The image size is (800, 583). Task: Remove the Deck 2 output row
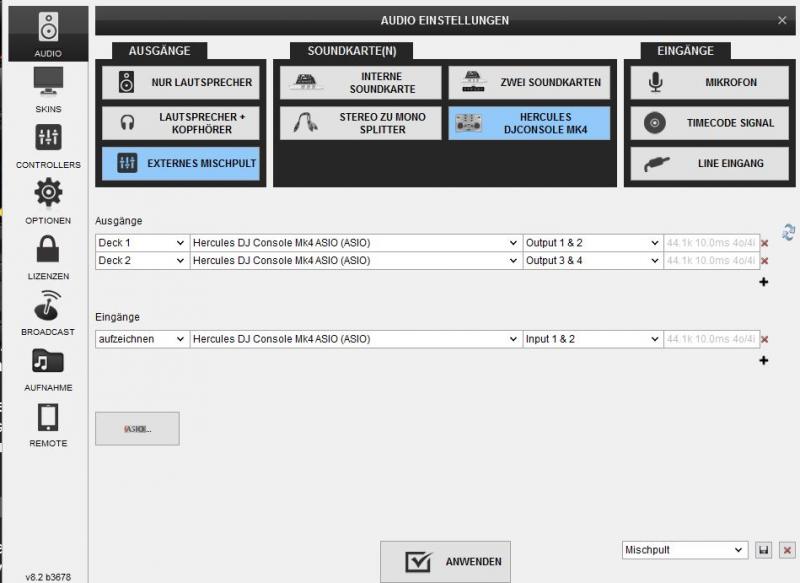point(764,261)
